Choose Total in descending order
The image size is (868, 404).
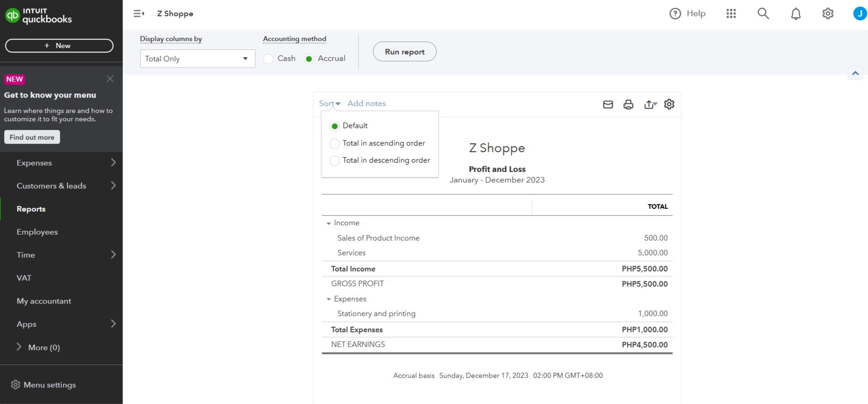tap(335, 161)
